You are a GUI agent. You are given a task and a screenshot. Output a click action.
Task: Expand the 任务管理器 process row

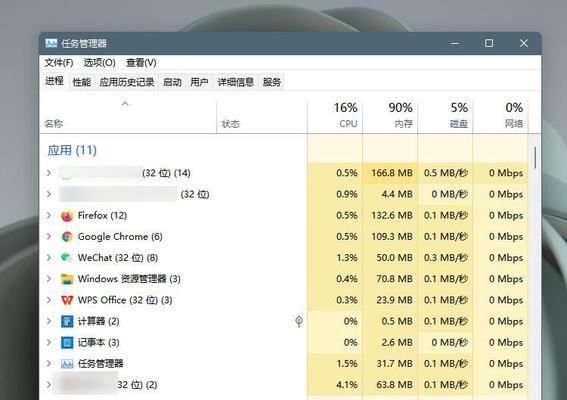point(49,363)
